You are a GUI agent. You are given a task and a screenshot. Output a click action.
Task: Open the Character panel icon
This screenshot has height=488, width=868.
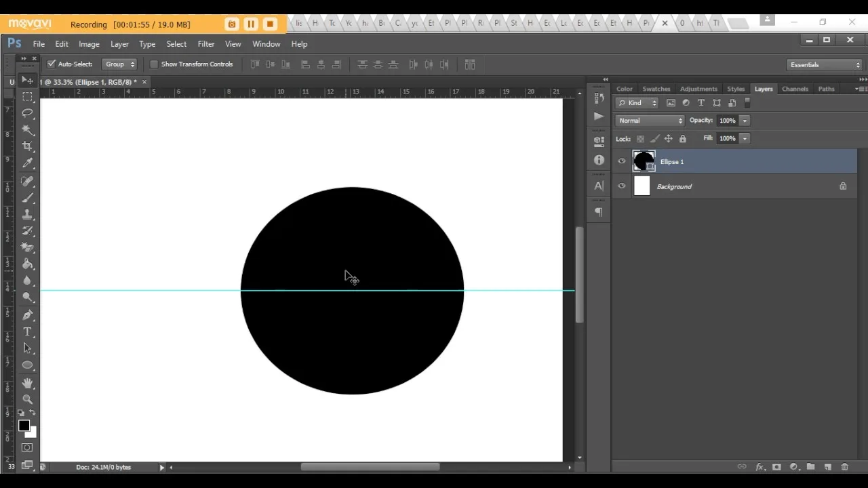pyautogui.click(x=599, y=186)
